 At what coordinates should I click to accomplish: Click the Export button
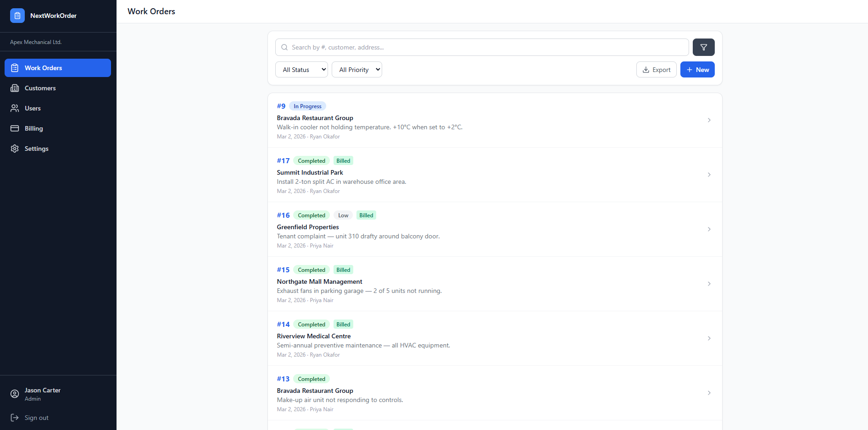(656, 69)
